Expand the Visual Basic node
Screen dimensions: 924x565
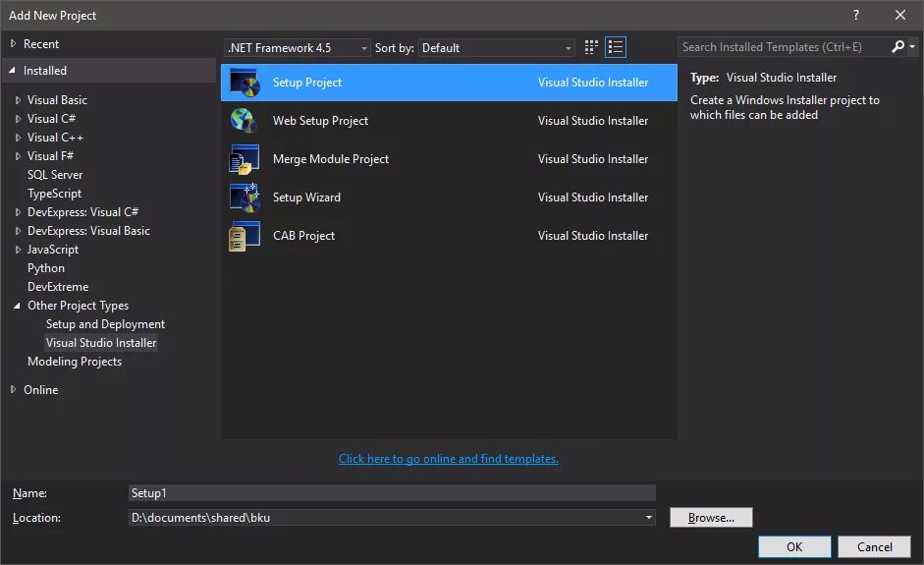tap(19, 100)
